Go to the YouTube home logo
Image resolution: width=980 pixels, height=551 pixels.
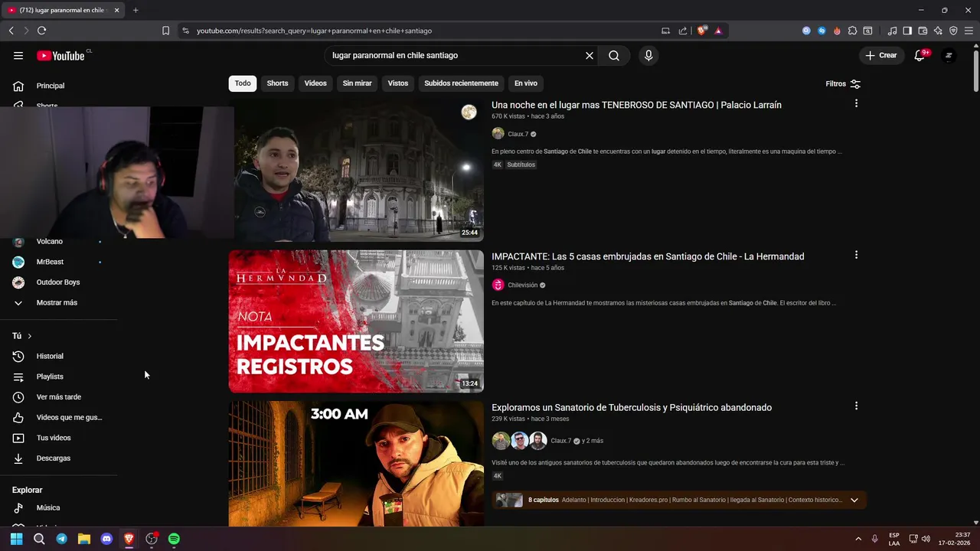pyautogui.click(x=60, y=55)
